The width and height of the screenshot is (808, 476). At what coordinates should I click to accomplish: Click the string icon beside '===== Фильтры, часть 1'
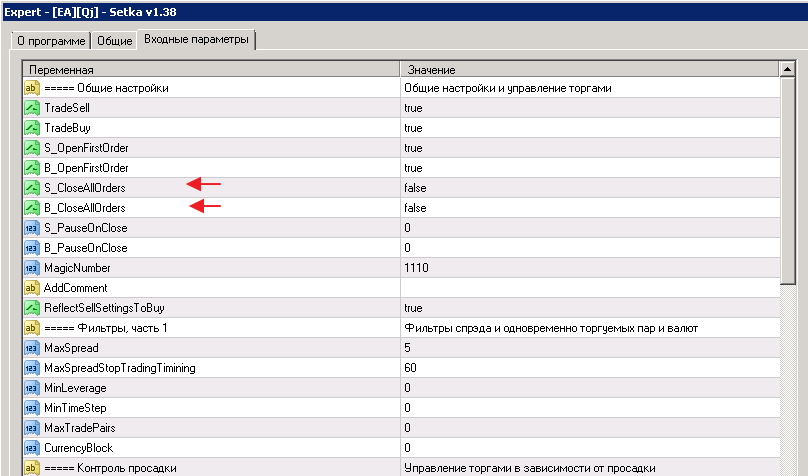coord(32,328)
